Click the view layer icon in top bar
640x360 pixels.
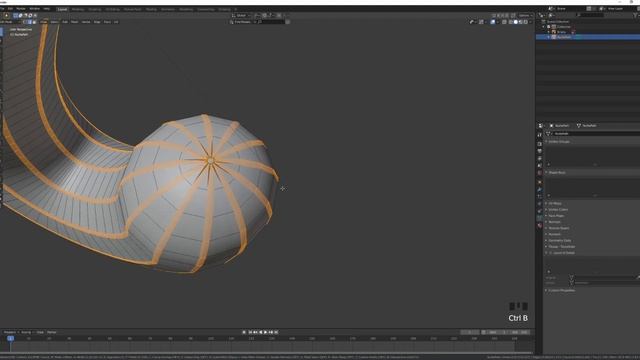[x=602, y=9]
